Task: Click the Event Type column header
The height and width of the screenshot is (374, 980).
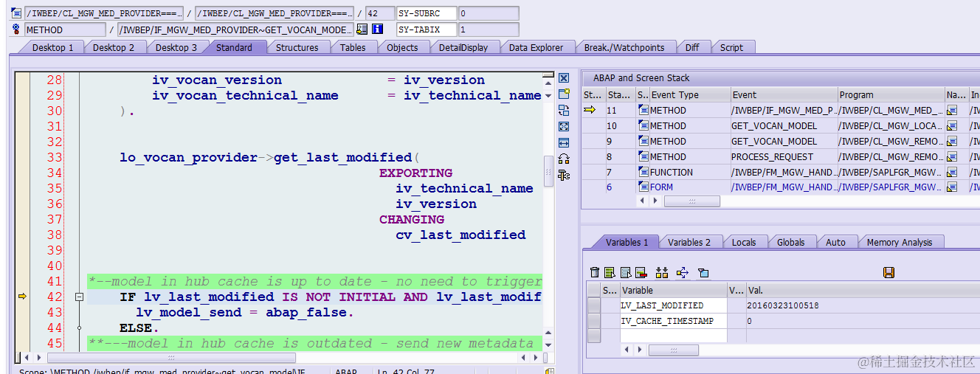Action: (x=689, y=94)
